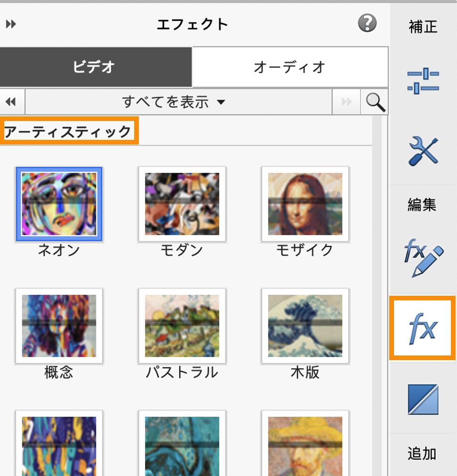Switch to the ビデオ tab
This screenshot has height=476, width=457.
point(96,67)
